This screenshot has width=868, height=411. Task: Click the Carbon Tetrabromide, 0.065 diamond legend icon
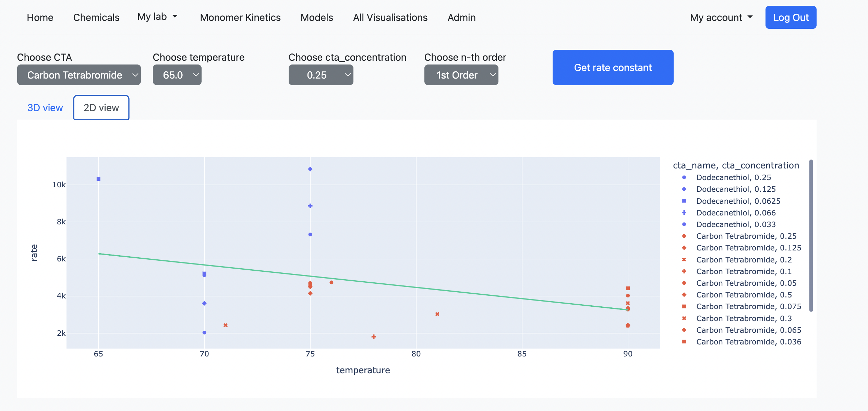click(684, 330)
